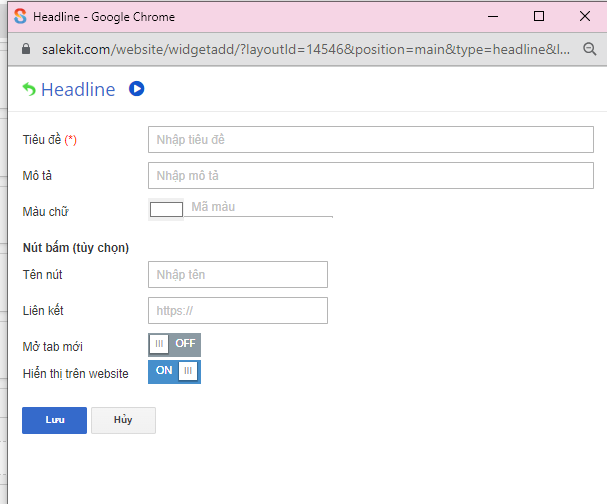The width and height of the screenshot is (607, 504).
Task: Minimize the Headline Chrome window
Action: click(x=492, y=17)
